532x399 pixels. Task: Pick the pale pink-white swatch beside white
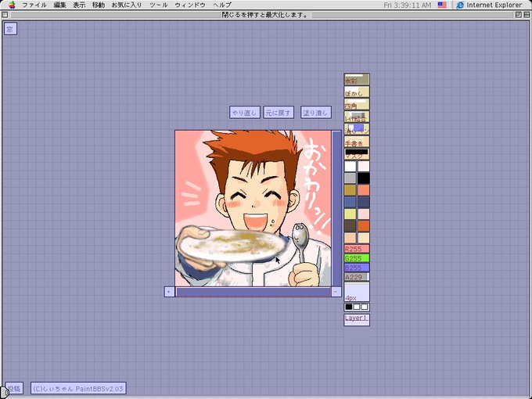[x=363, y=166]
